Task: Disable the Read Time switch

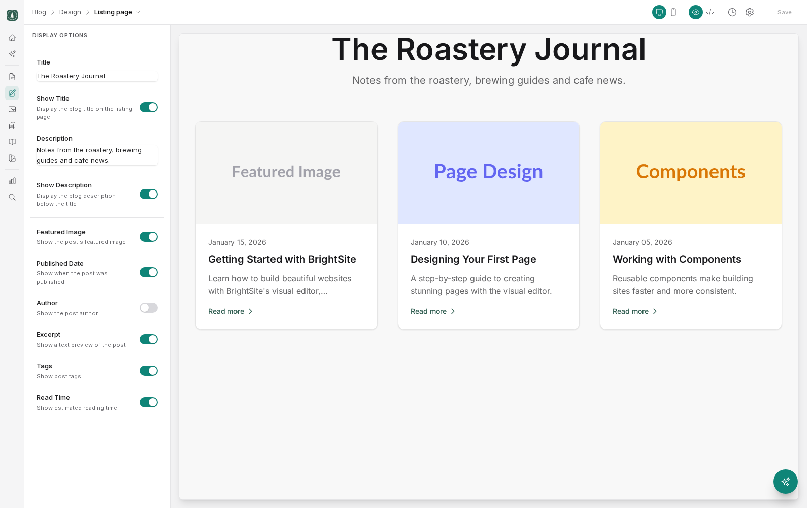Action: coord(149,402)
